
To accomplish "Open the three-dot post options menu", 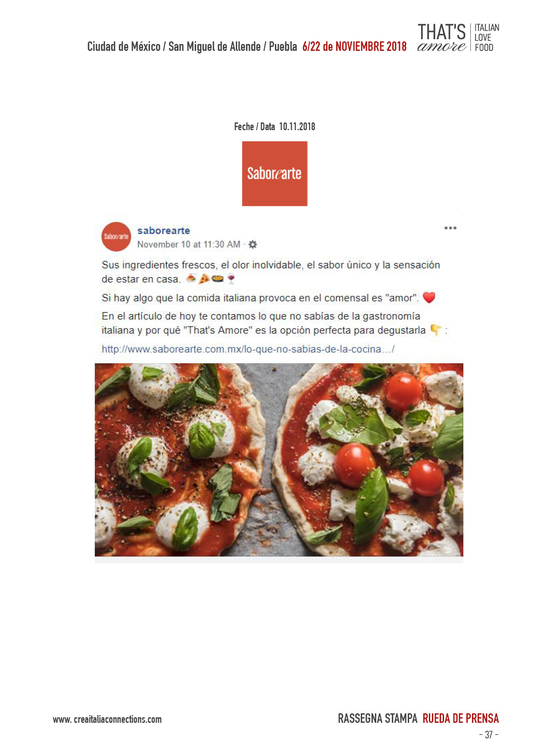I will tap(450, 228).
